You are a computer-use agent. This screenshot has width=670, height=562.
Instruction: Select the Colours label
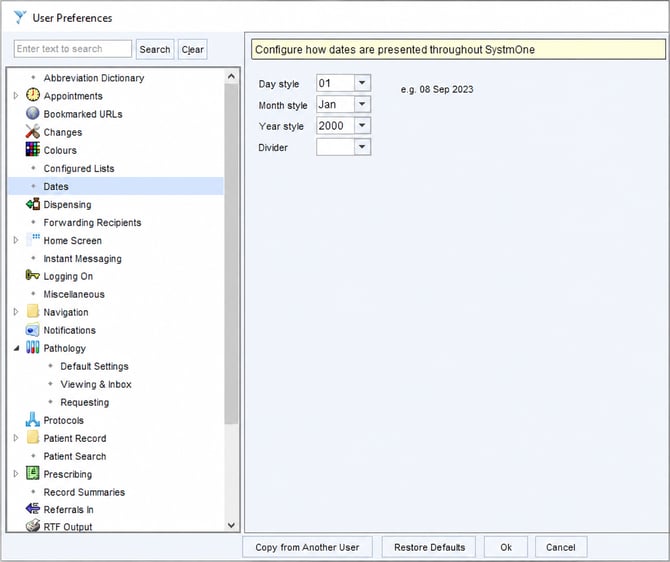(60, 150)
